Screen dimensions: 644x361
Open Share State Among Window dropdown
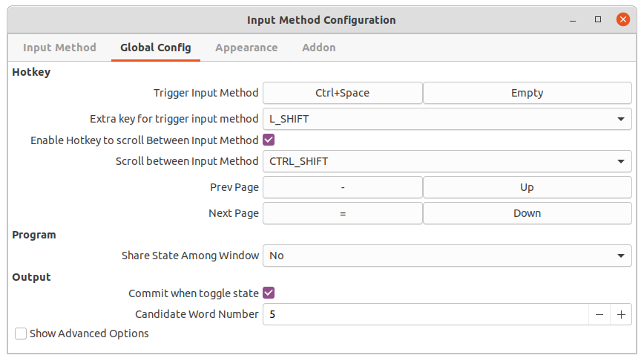[447, 256]
